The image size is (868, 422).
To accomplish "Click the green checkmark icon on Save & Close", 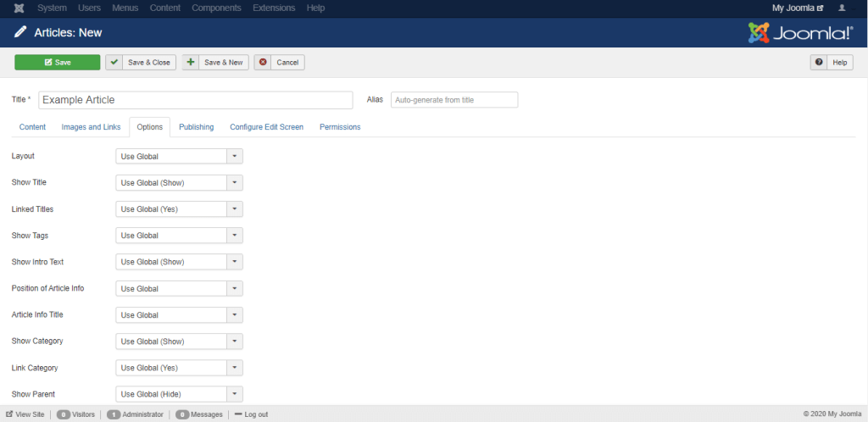I will 114,63.
